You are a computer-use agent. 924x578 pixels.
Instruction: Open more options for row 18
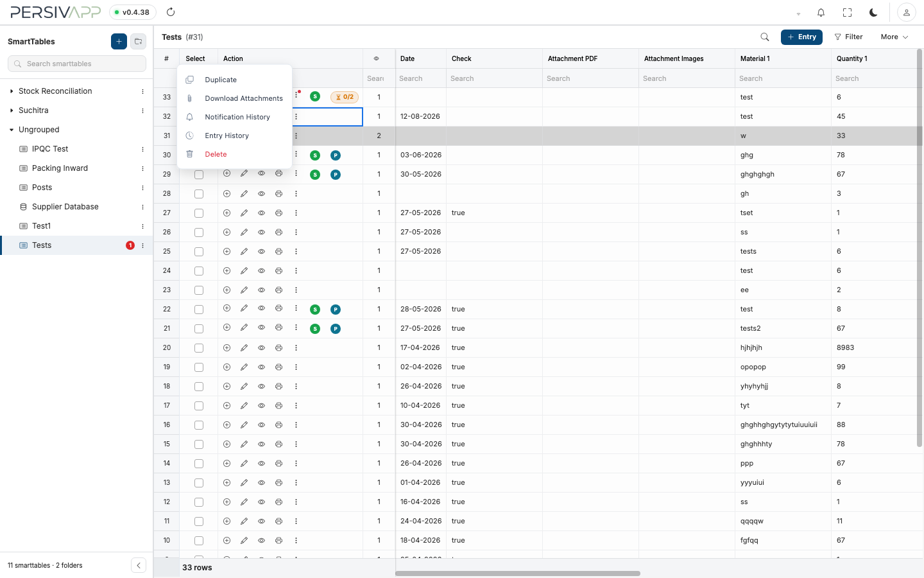[x=296, y=386]
